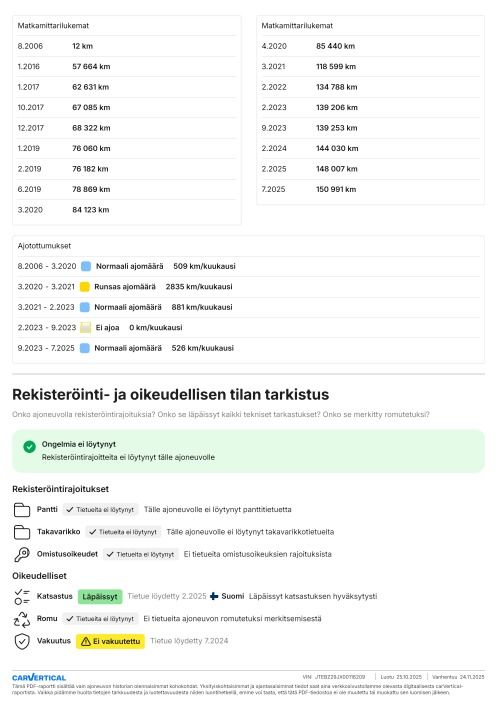
Task: Click the Pantti folder icon
Action: (x=22, y=510)
